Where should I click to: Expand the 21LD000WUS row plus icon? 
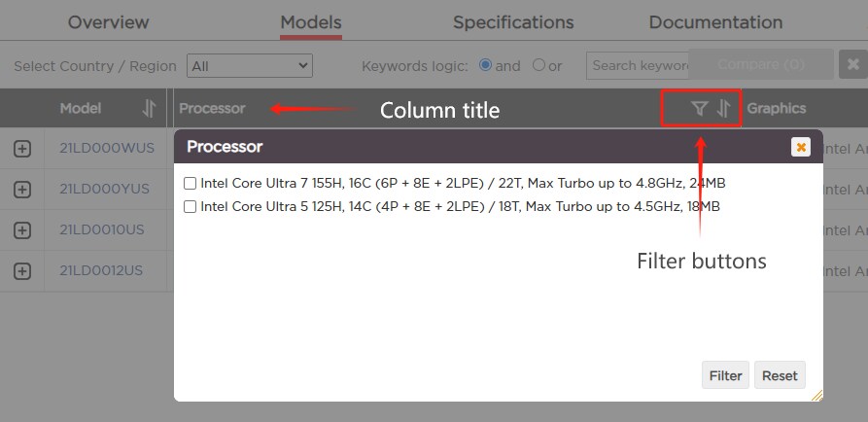point(22,149)
